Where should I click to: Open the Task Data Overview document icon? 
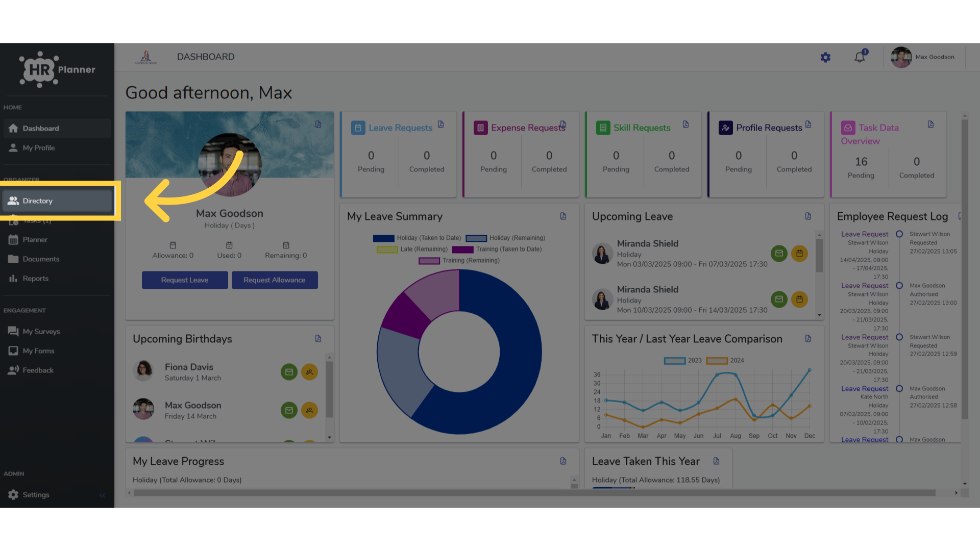point(931,124)
